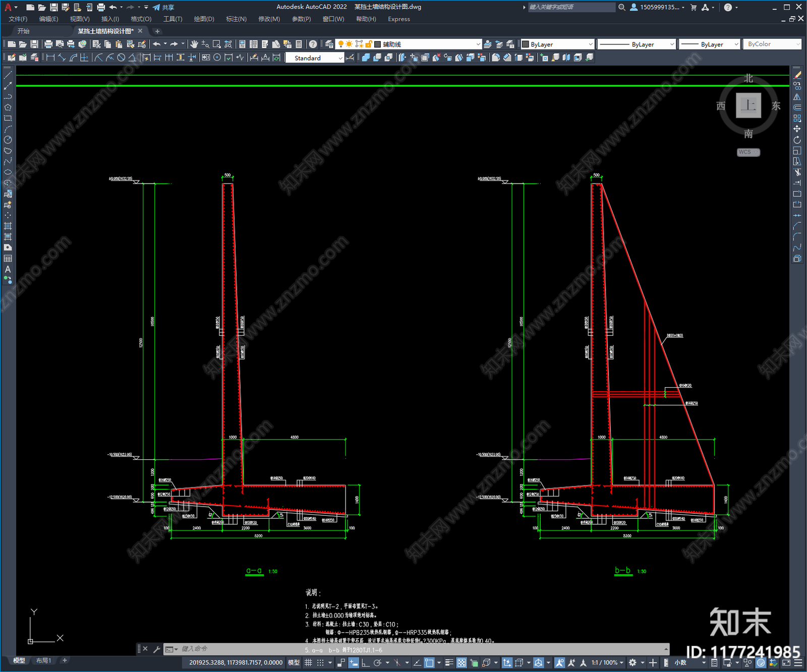The height and width of the screenshot is (672, 807).
Task: Toggle the drawing grid display
Action: [x=308, y=662]
